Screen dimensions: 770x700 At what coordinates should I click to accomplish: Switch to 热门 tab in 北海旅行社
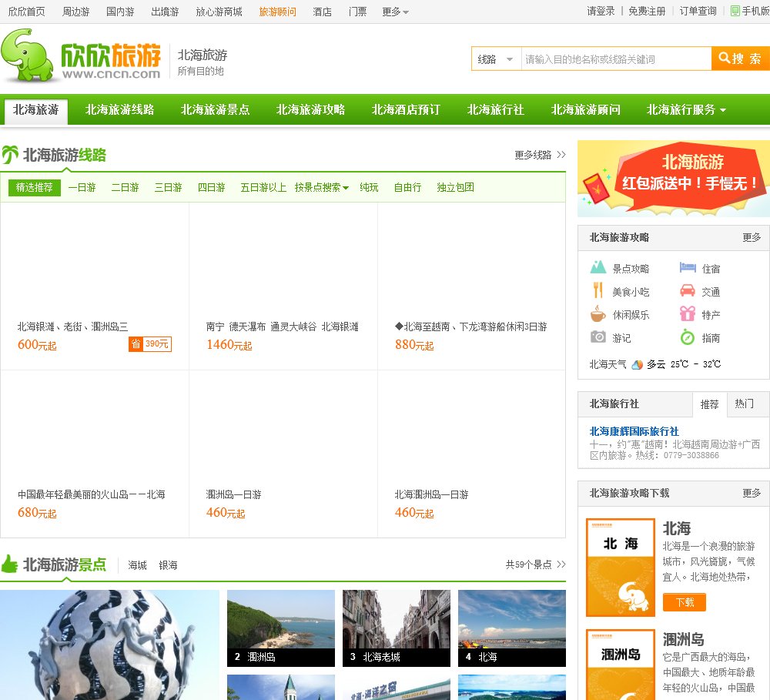744,404
